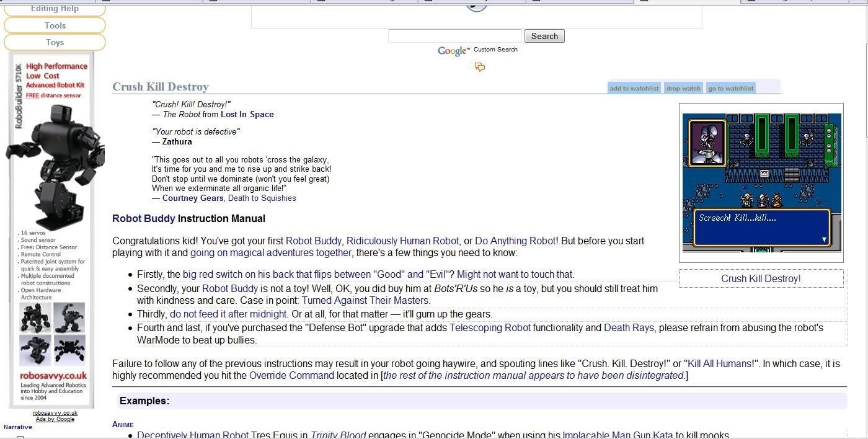The height and width of the screenshot is (439, 868).
Task: Click the 'Ads by Google' link
Action: (x=55, y=419)
